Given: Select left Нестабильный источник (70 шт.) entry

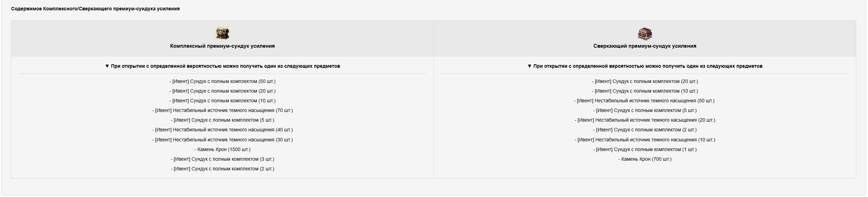Looking at the screenshot, I should click(222, 111).
